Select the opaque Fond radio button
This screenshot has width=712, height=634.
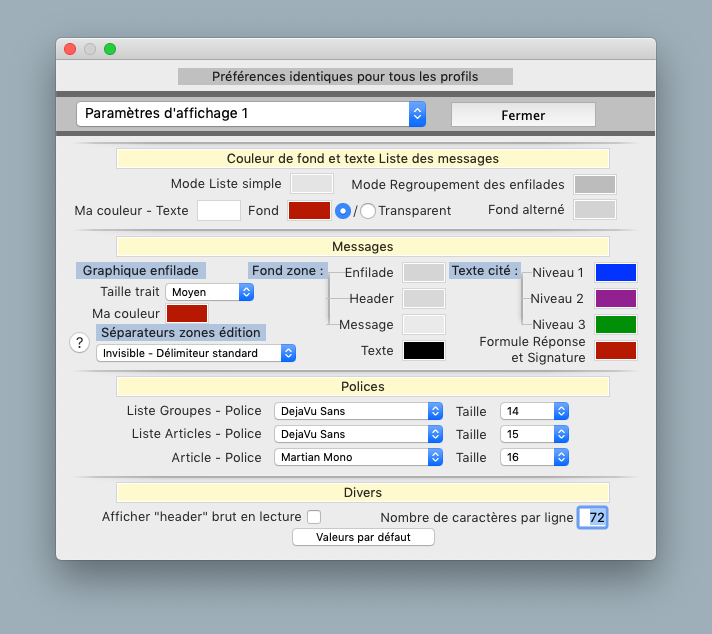coord(343,211)
